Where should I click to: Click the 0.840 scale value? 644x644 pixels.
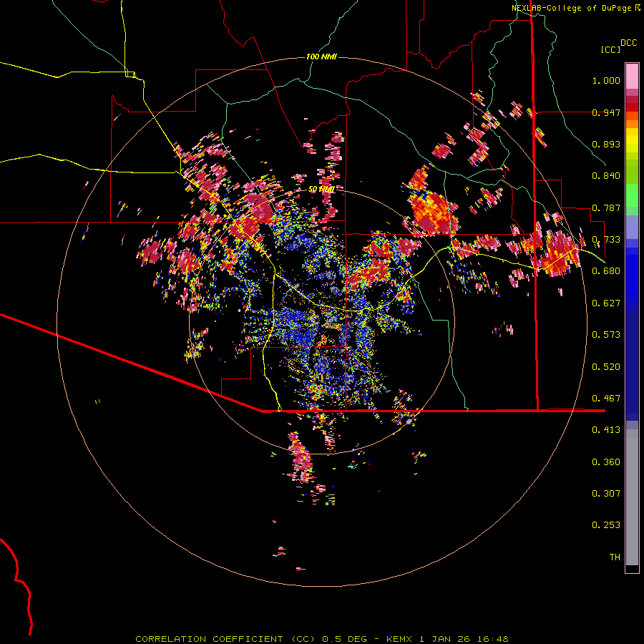(x=606, y=176)
